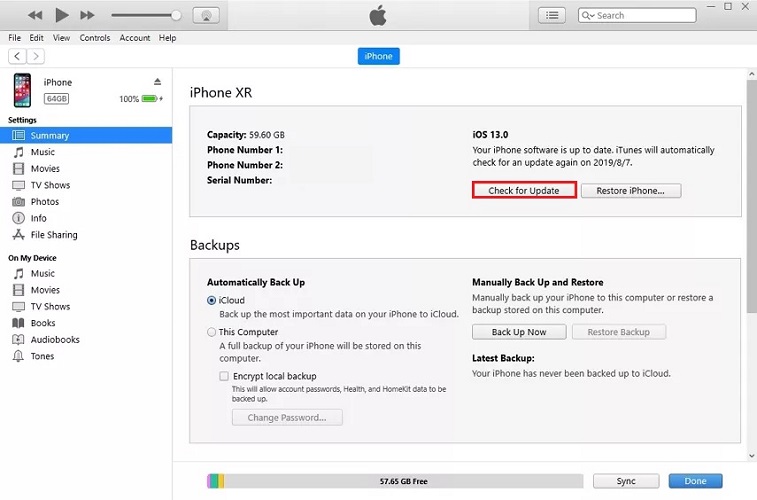
Task: Click the blue Done button
Action: click(x=695, y=481)
